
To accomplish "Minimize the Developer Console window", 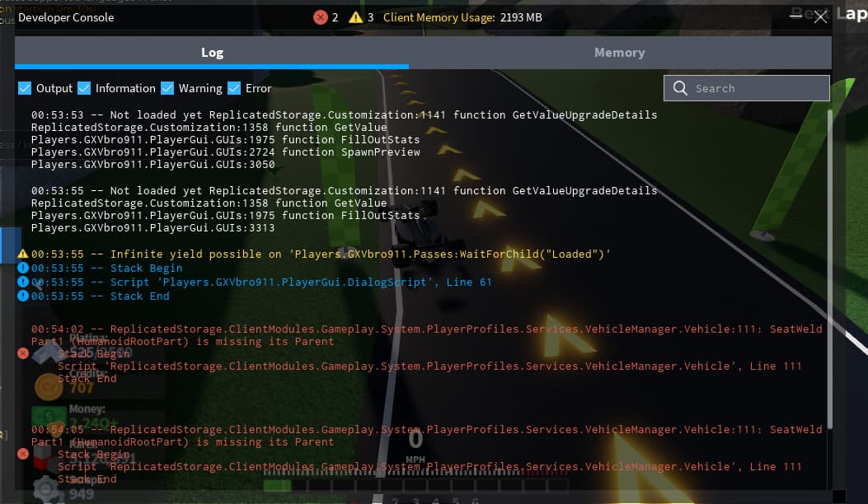I will (797, 17).
